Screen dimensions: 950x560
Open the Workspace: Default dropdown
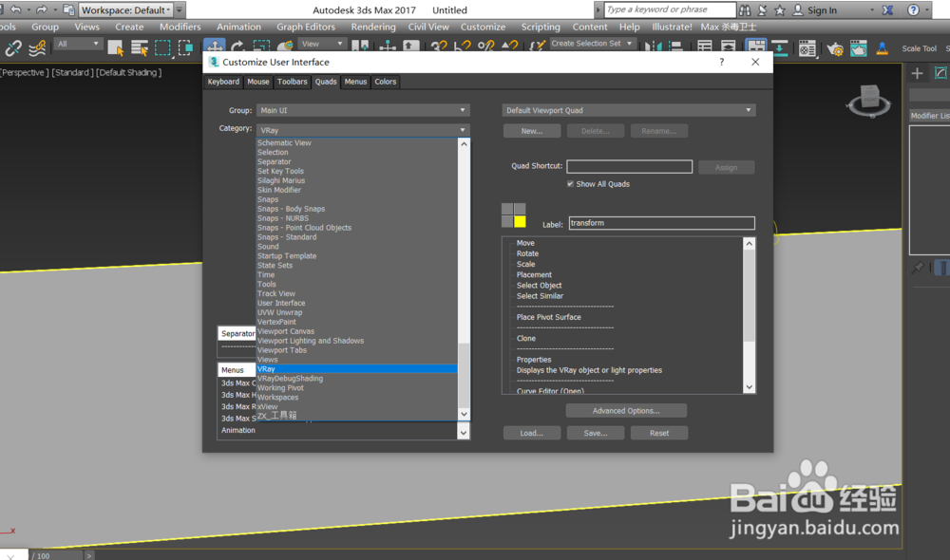tap(126, 9)
